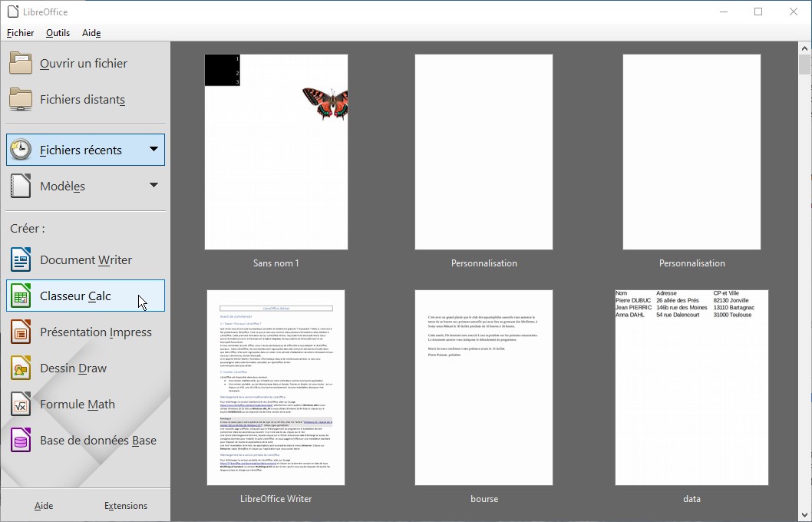Click the Base database icon

point(21,441)
